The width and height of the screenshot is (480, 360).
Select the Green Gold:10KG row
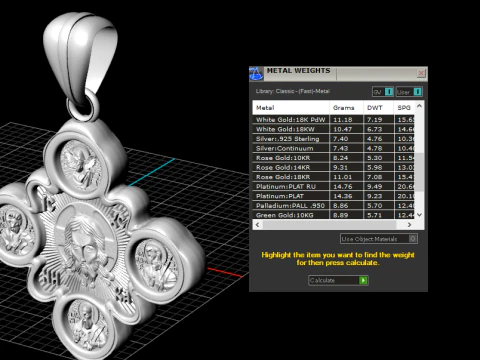(333, 215)
